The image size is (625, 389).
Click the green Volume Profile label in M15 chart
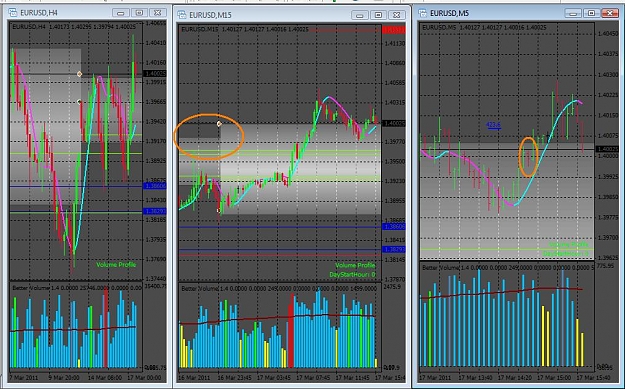point(355,265)
